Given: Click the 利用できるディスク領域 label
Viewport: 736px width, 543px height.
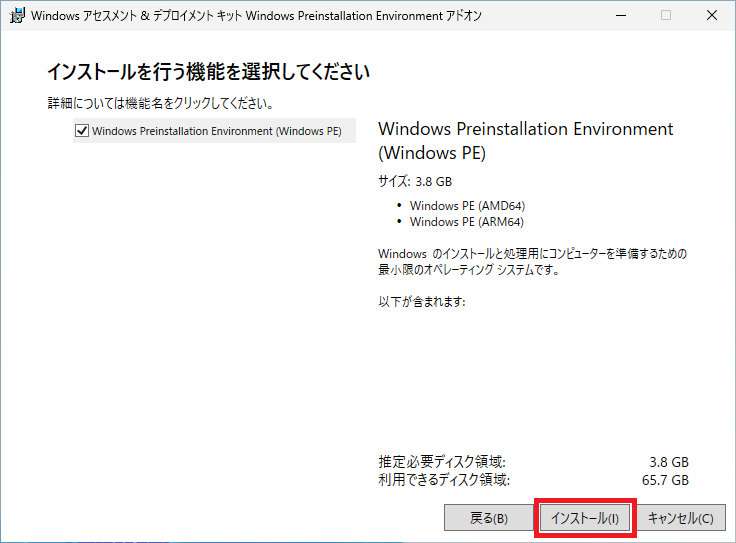Looking at the screenshot, I should click(x=444, y=480).
